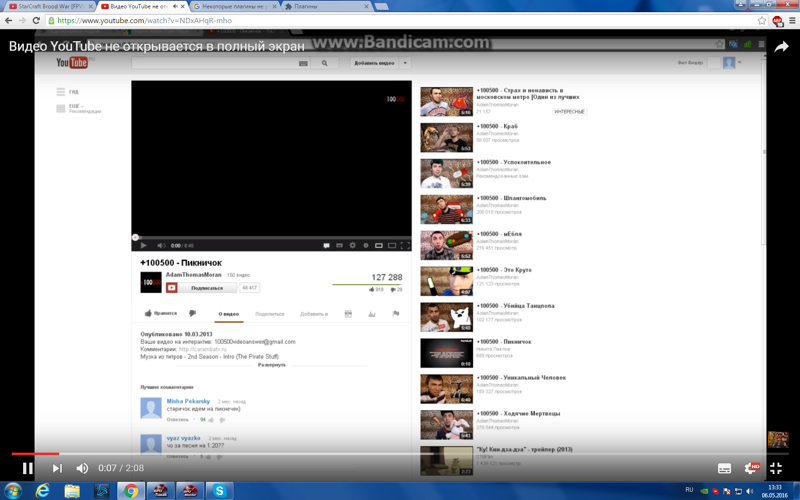Open the Action Center flag tray icon
Screen dimensions: 800x500
click(x=727, y=491)
